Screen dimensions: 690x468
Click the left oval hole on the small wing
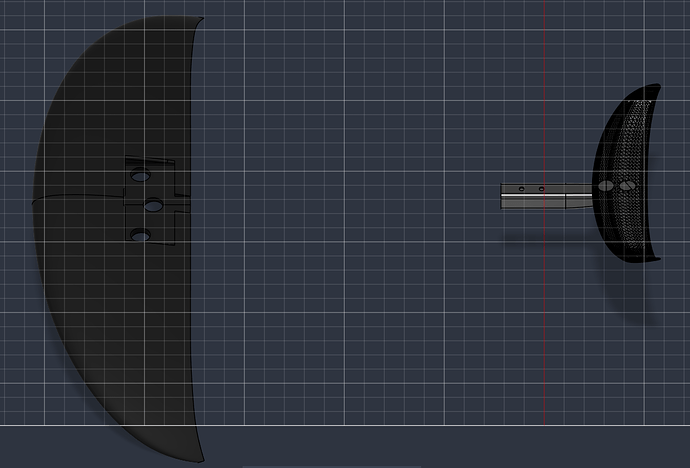coord(606,186)
